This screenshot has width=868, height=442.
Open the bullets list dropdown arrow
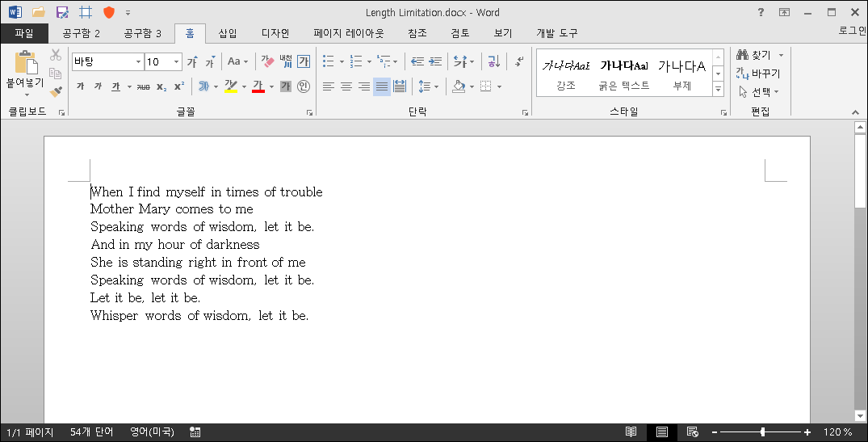[x=342, y=62]
